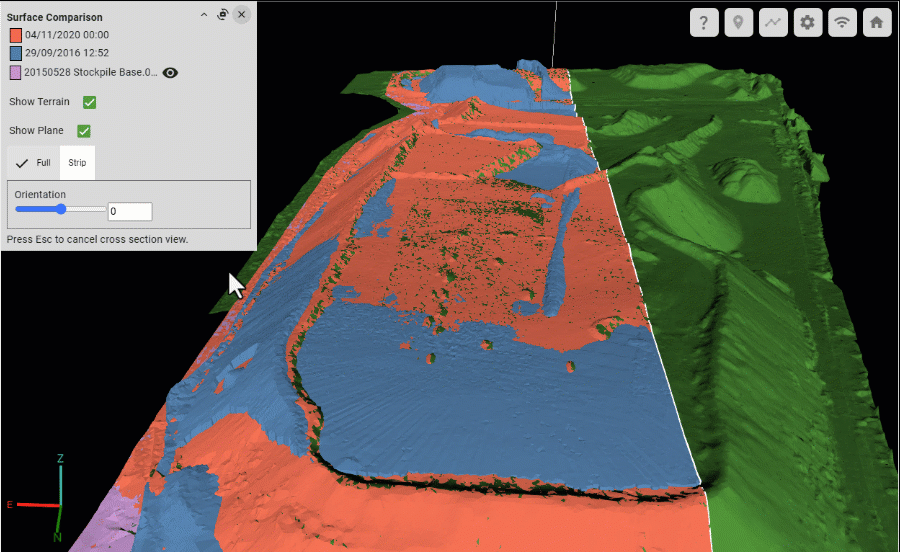Collapse the Surface Comparison panel
This screenshot has height=552, width=900.
[x=204, y=15]
